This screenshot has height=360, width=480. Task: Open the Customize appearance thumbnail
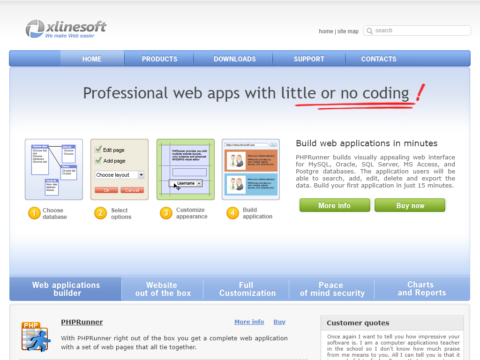click(x=185, y=169)
